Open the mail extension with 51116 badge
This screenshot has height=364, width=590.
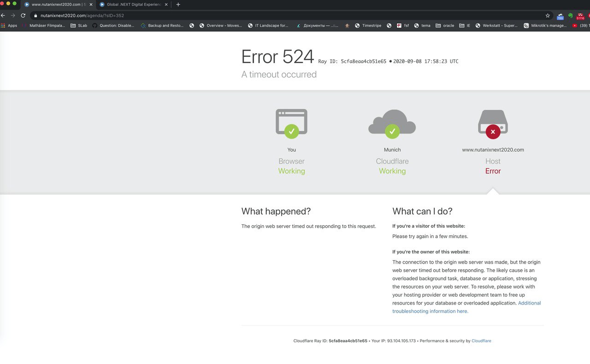click(x=580, y=16)
